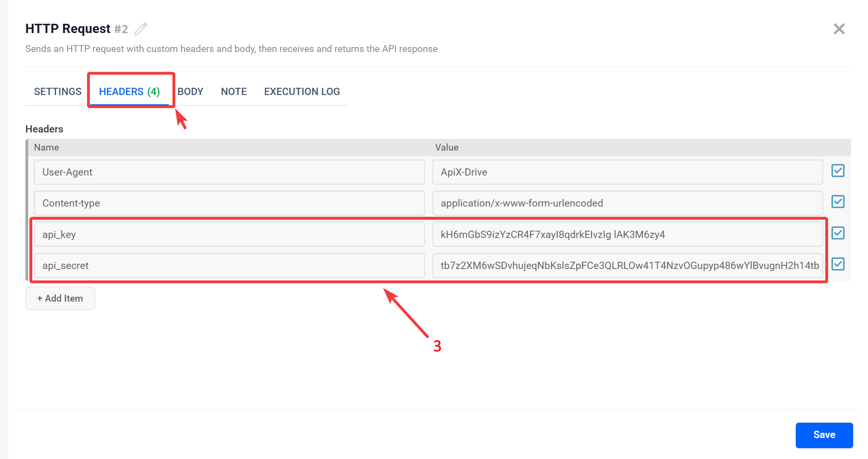The image size is (868, 459).
Task: Click the + Add Item button
Action: click(60, 298)
